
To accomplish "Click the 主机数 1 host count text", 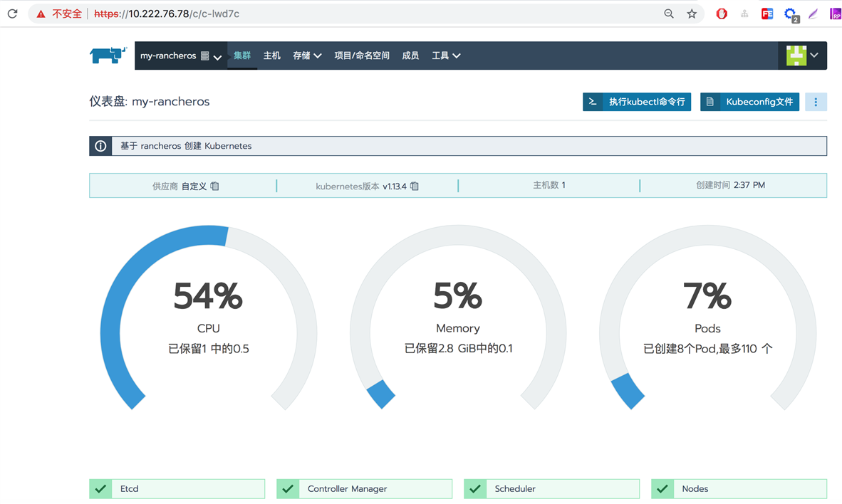I will coord(549,185).
